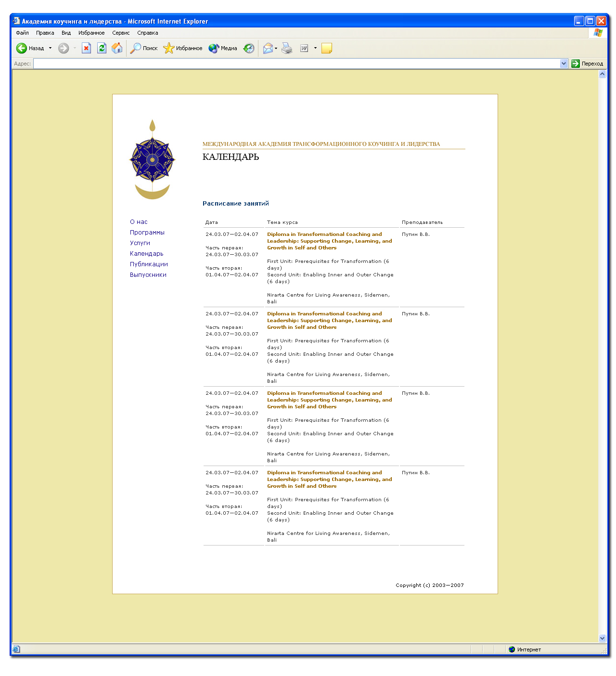
Task: Click the Refresh page icon
Action: 102,48
